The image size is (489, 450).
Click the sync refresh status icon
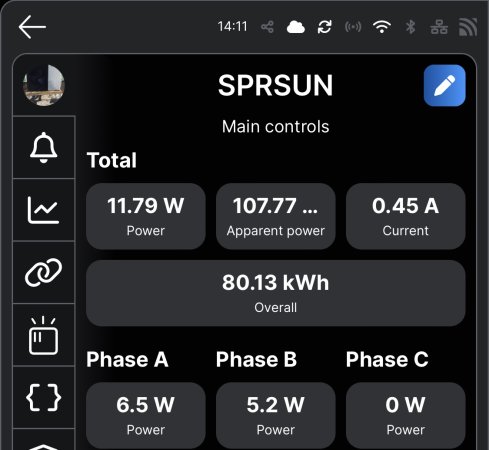tap(324, 27)
